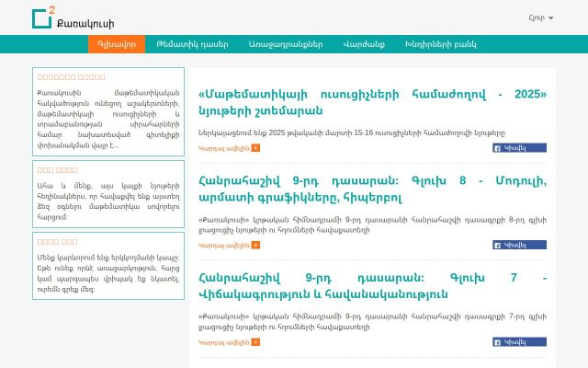Image resolution: width=588 pixels, height=368 pixels.
Task: Click Facebook share button of first article
Action: pyautogui.click(x=519, y=148)
